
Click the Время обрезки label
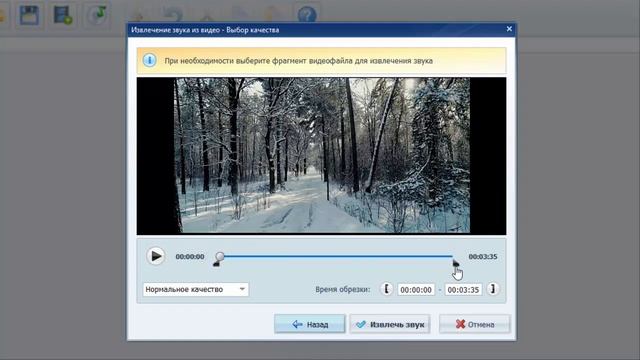(x=342, y=289)
